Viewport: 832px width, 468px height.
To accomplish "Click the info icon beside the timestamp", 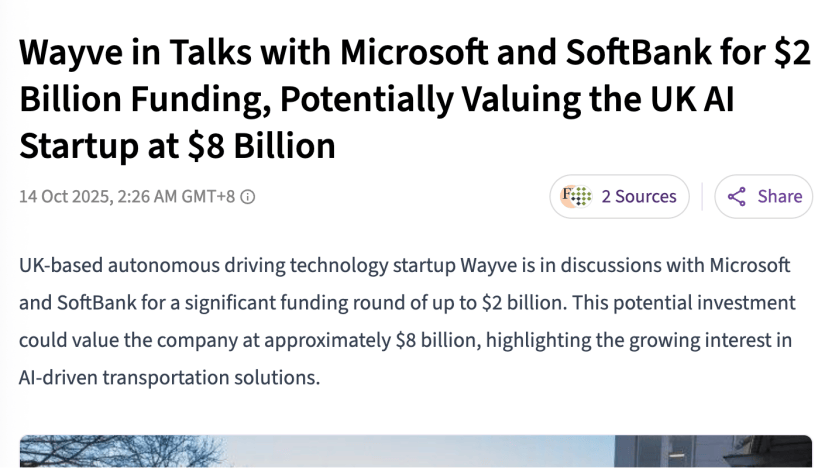I will pos(248,197).
